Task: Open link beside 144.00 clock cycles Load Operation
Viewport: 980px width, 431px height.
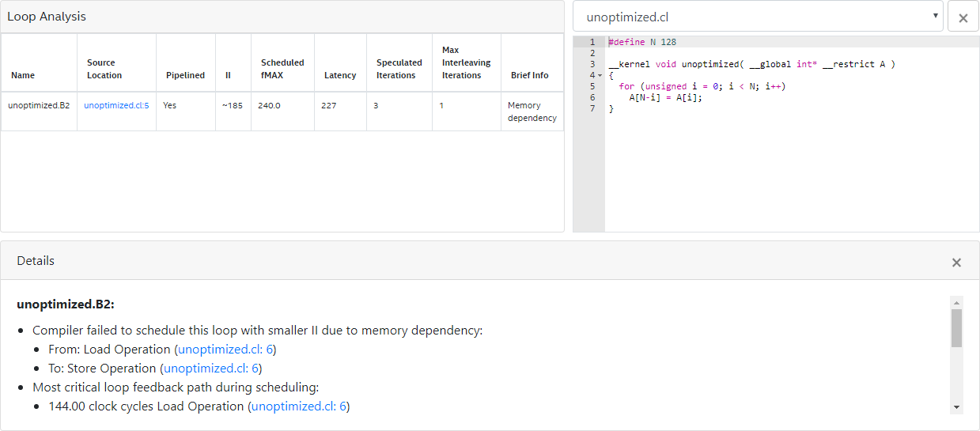Action: point(298,406)
